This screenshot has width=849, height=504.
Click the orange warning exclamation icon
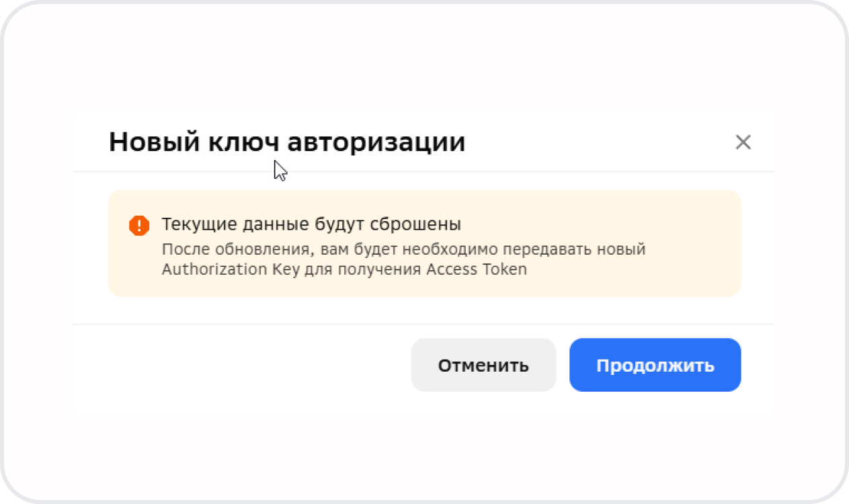click(x=138, y=225)
